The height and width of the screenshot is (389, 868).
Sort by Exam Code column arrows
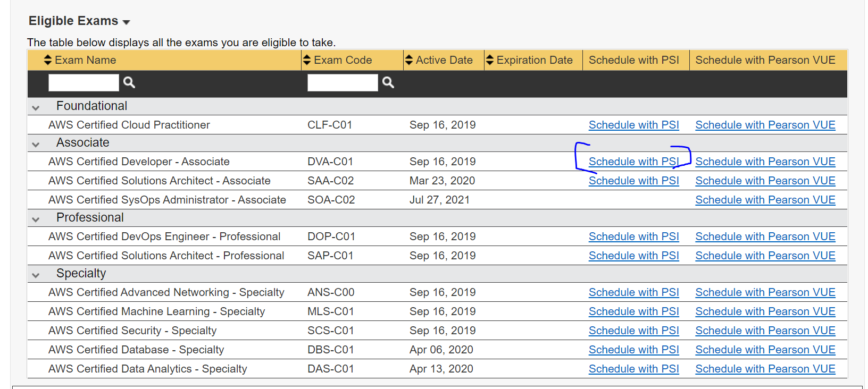pyautogui.click(x=307, y=60)
